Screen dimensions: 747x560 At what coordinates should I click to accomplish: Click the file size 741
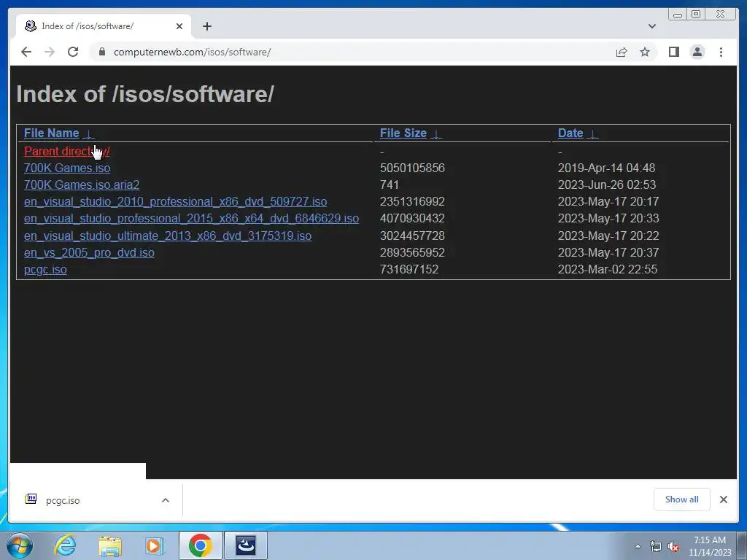click(x=390, y=184)
